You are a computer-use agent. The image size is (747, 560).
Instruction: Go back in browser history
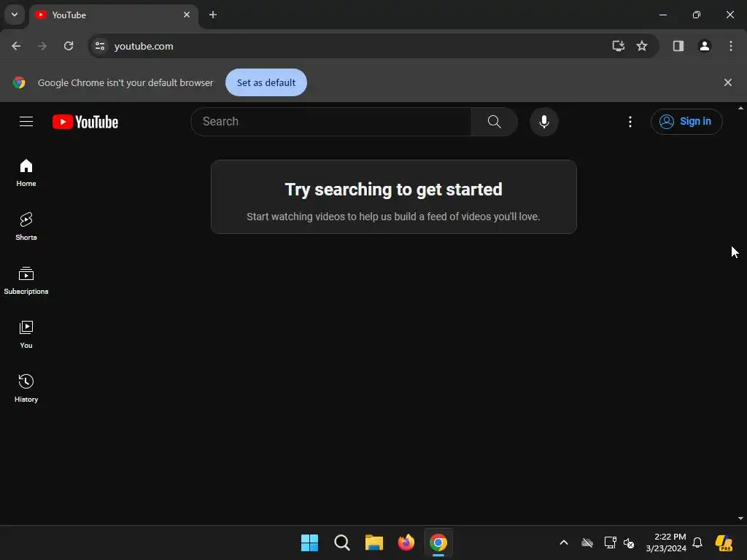[x=16, y=46]
